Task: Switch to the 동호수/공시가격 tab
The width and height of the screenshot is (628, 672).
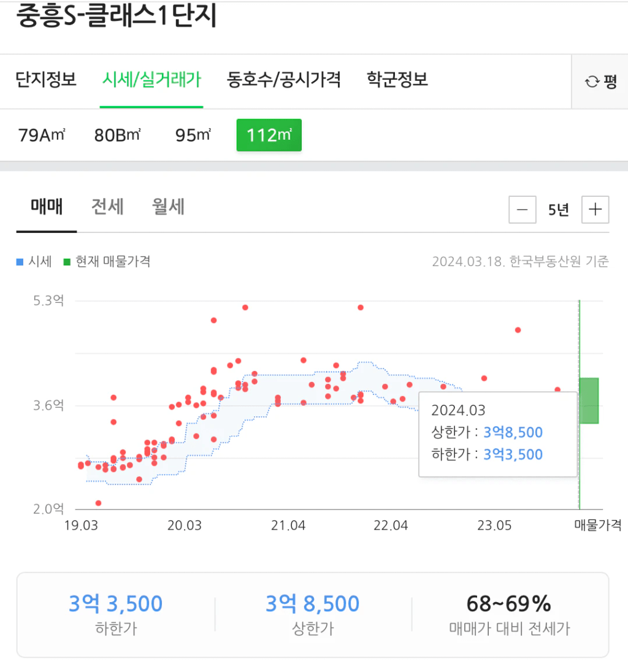Action: [283, 79]
